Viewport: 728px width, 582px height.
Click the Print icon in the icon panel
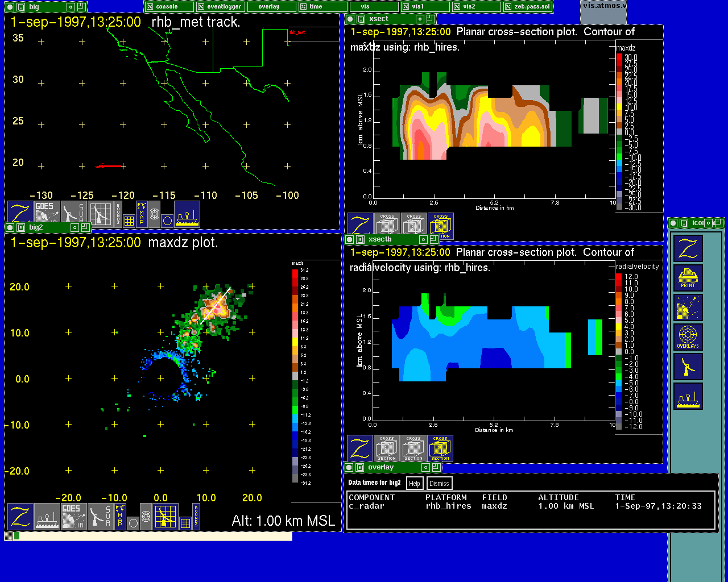coord(688,278)
